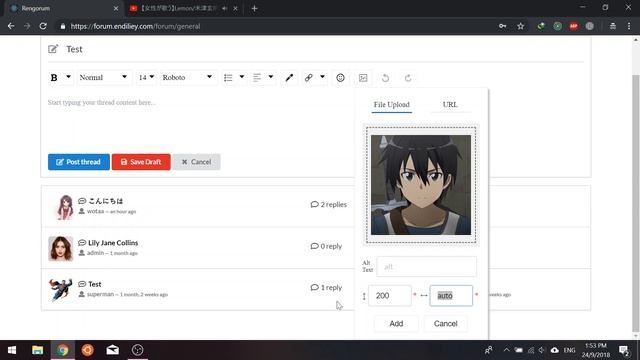Click wotaa avatar thumbnail
The height and width of the screenshot is (360, 640).
pos(65,207)
